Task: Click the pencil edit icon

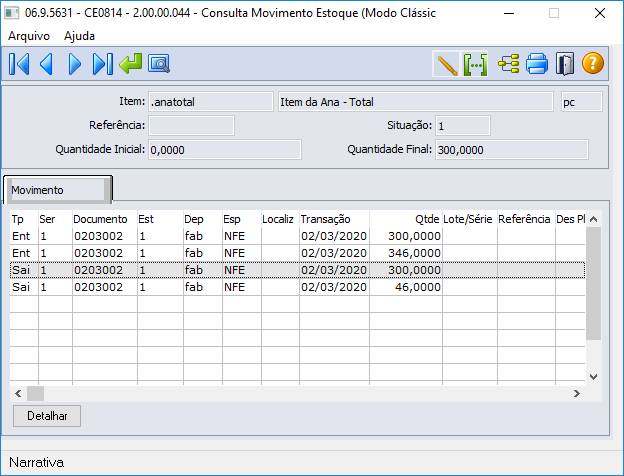Action: tap(446, 64)
